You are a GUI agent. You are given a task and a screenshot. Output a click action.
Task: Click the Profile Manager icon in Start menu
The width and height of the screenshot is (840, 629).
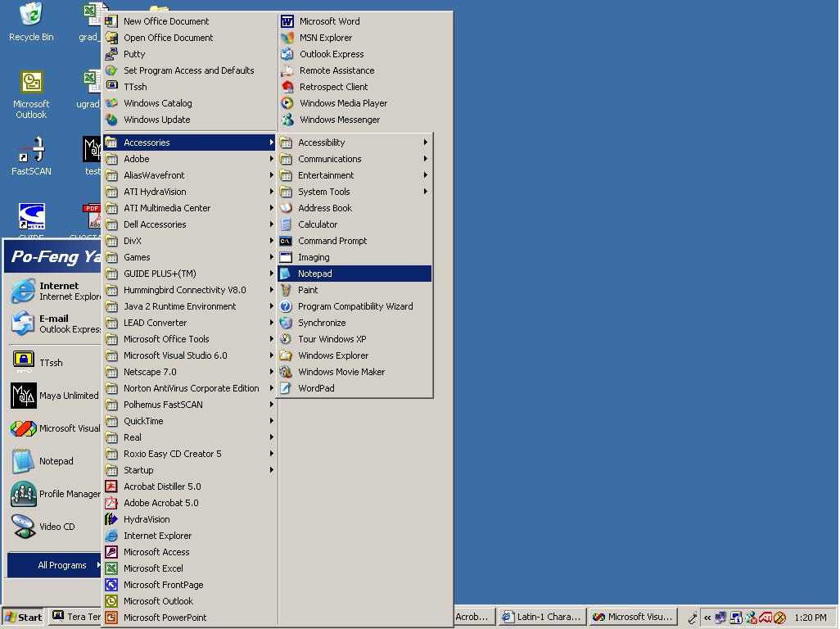(23, 493)
